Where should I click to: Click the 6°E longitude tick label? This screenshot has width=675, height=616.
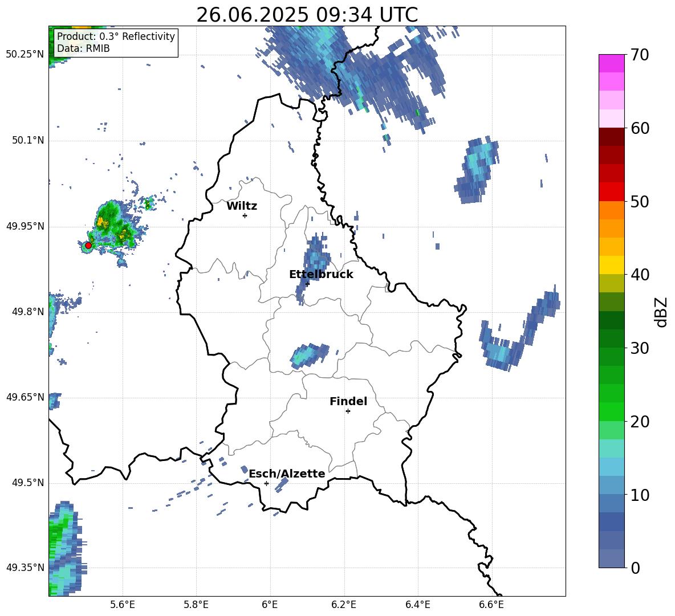270,605
